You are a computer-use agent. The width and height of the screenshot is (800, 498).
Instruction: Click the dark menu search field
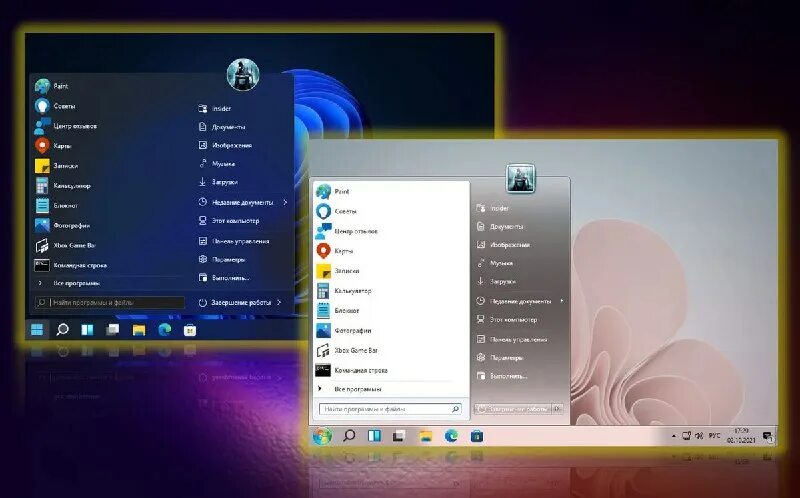(110, 303)
